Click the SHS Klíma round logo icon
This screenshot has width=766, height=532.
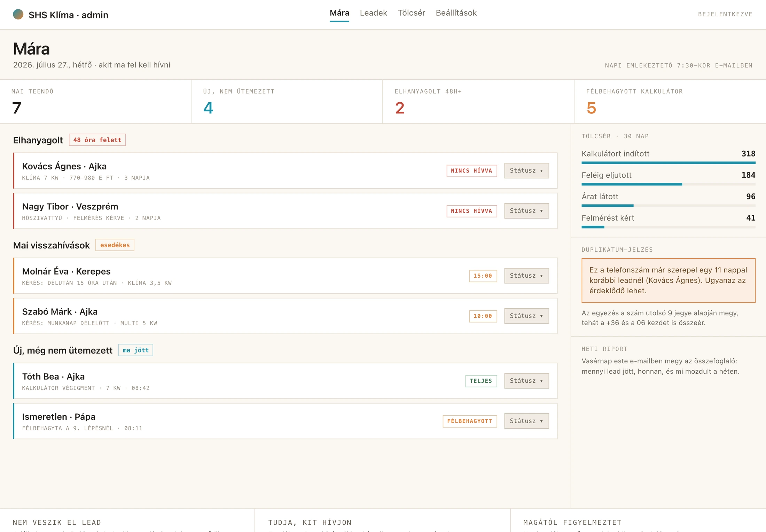coord(18,14)
